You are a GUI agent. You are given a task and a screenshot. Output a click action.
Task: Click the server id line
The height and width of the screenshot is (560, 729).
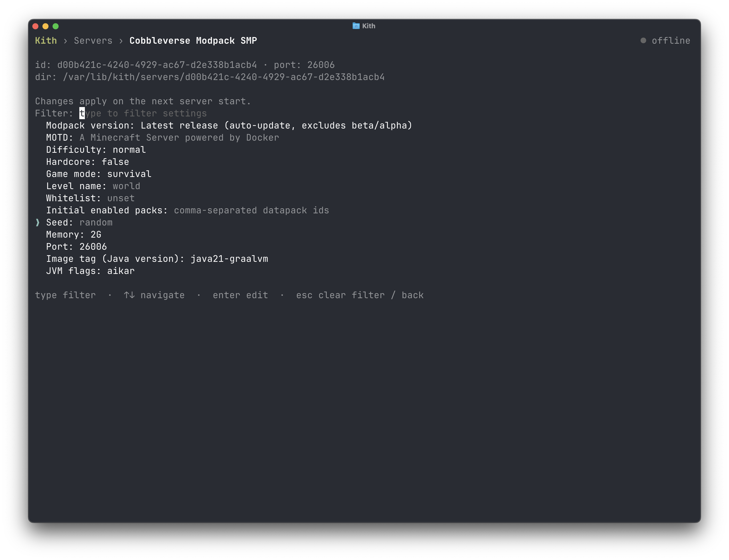pyautogui.click(x=185, y=65)
